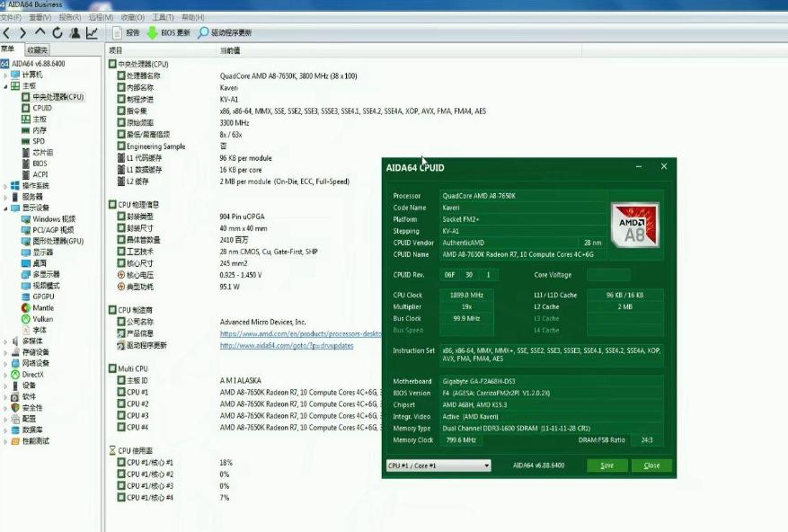Open the Mantle tree item
Screen dimensions: 788x532
[38, 307]
